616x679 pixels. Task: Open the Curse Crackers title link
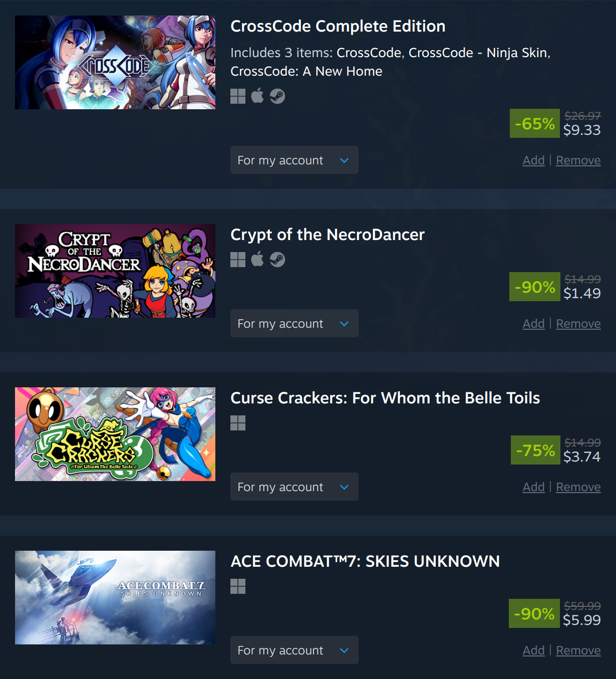coord(385,398)
